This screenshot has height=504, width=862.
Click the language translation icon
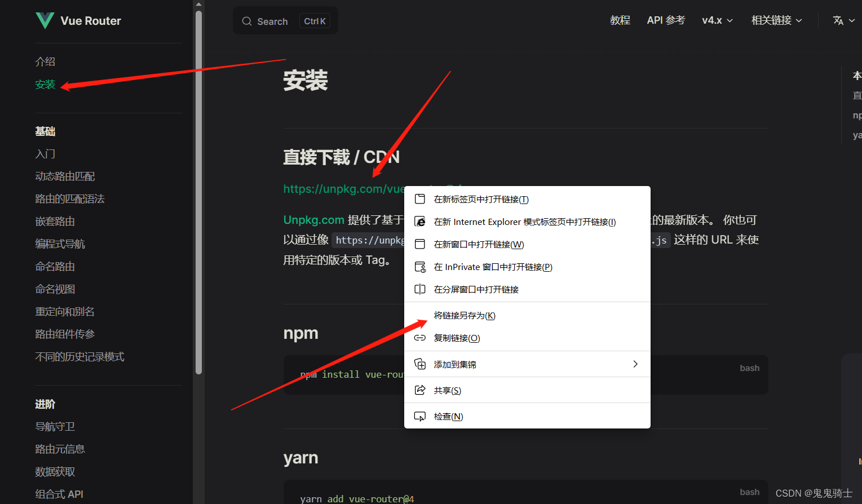(838, 20)
